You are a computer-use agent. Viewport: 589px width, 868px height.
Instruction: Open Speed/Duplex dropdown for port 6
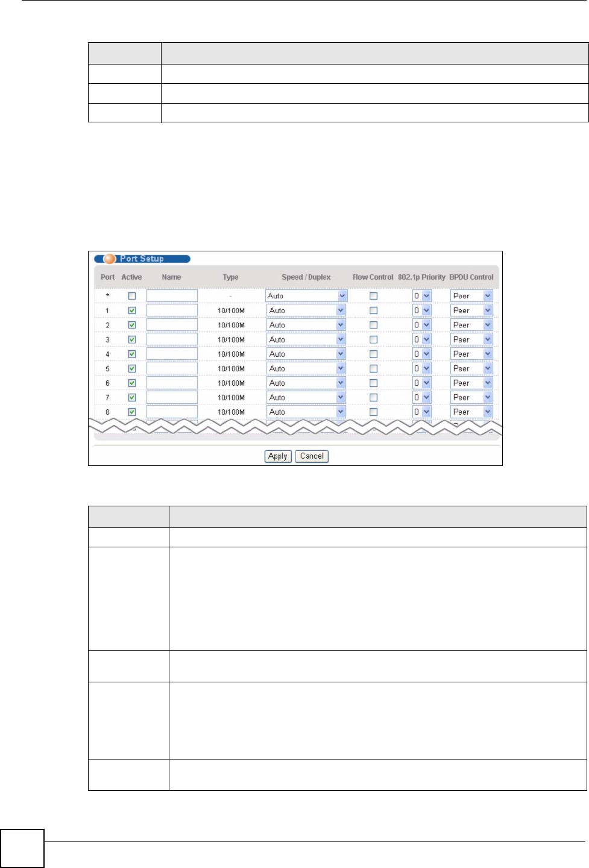(306, 383)
